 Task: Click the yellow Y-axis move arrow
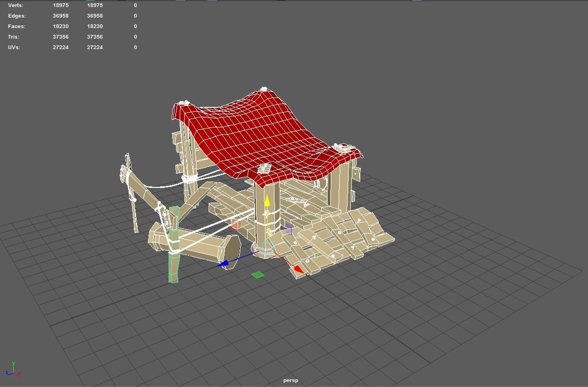click(267, 201)
